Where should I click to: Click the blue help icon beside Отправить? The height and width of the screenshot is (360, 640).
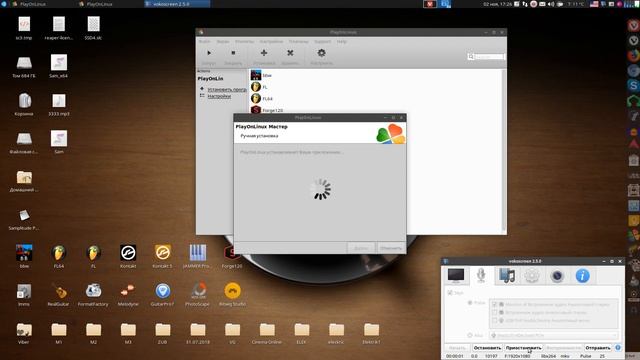point(618,348)
